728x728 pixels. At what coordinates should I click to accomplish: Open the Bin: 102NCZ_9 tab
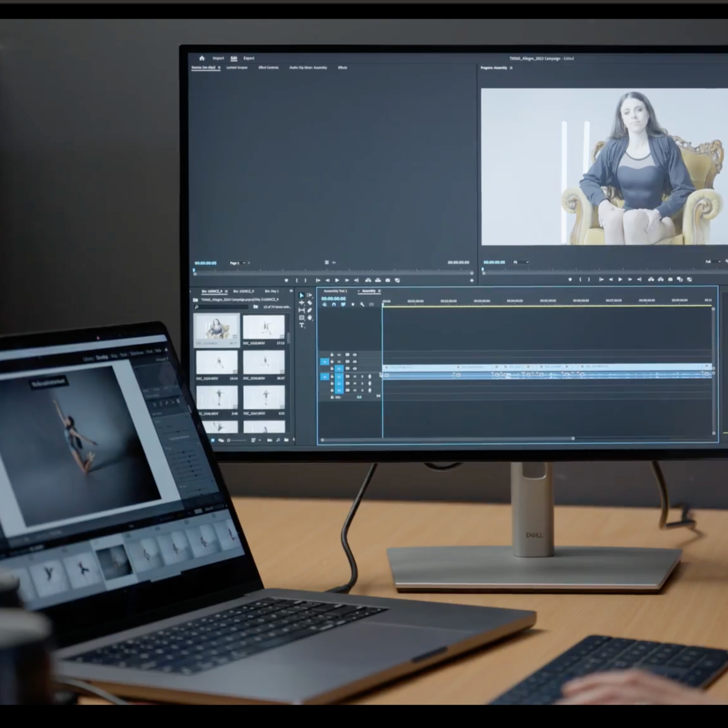click(x=244, y=291)
